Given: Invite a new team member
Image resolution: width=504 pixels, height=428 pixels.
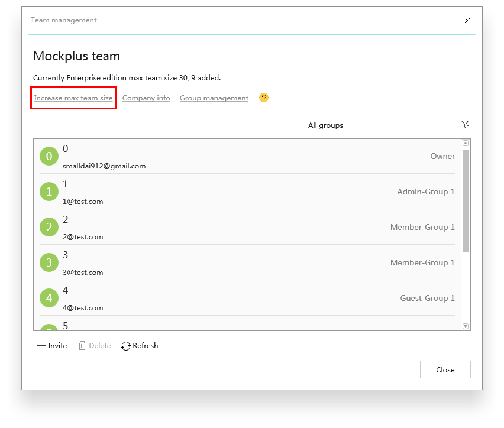Looking at the screenshot, I should (51, 346).
